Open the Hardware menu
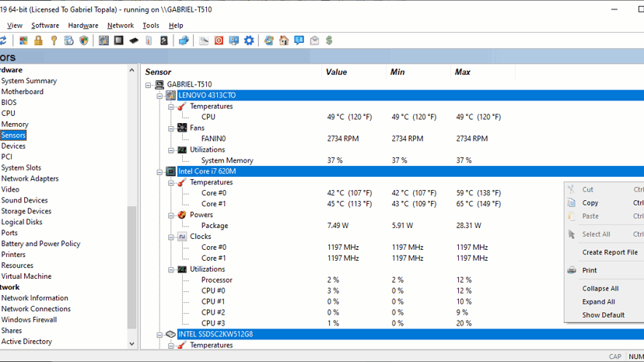Viewport: 644px width, 362px height. coord(83,26)
